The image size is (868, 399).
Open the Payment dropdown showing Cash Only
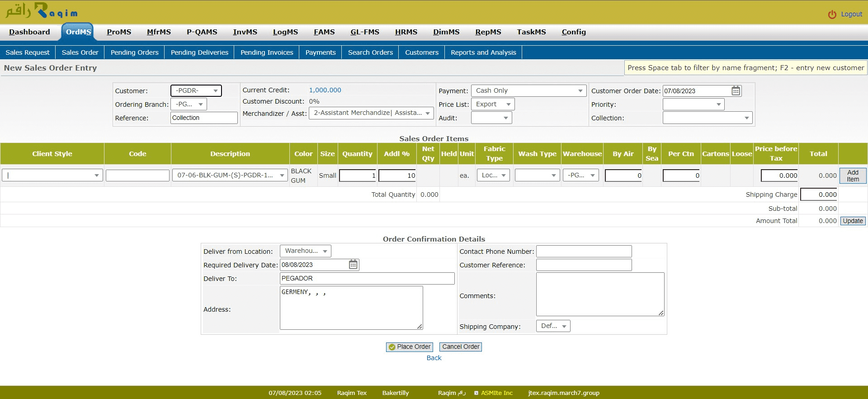[528, 91]
